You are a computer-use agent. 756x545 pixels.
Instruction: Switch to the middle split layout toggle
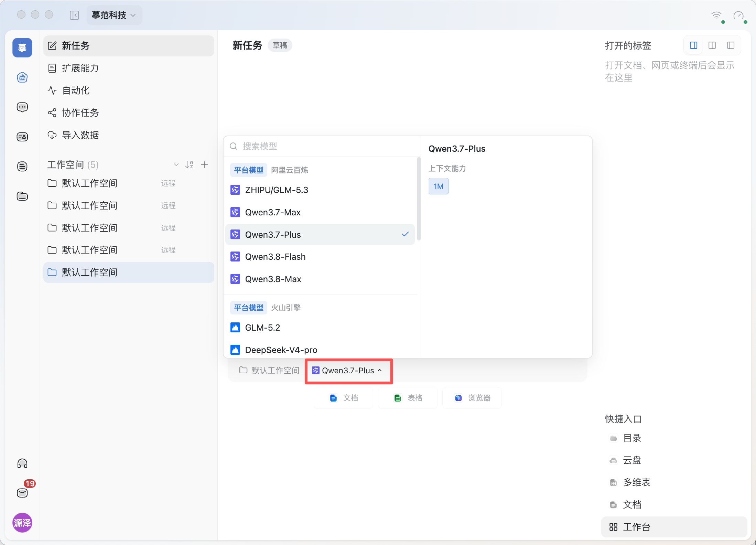tap(712, 45)
